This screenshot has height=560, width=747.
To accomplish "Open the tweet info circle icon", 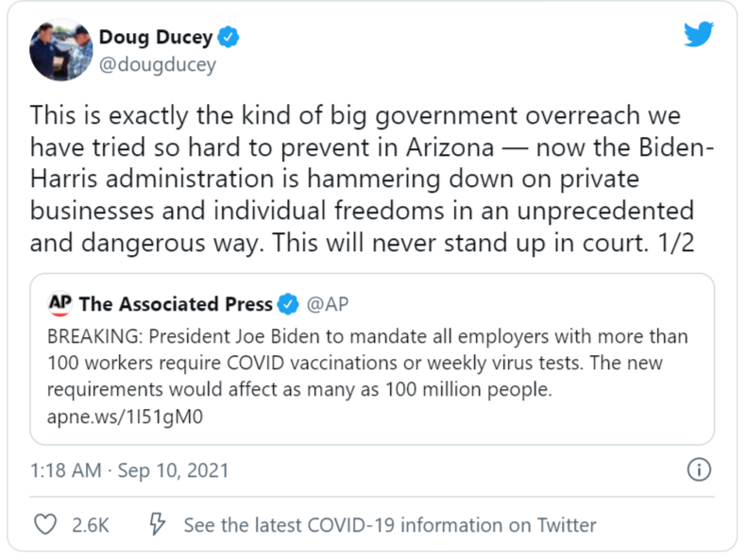I will pos(697,469).
